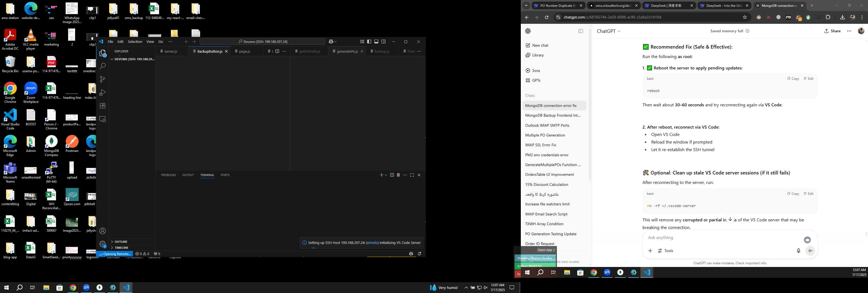Image resolution: width=868 pixels, height=293 pixels.
Task: Open ChatGPT model selector dropdown
Action: click(608, 31)
